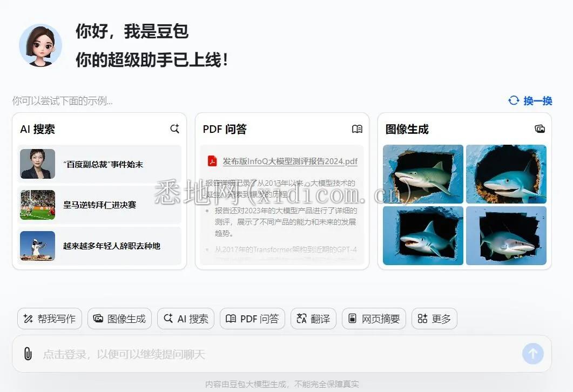This screenshot has height=392, width=573.
Task: Open the 网页摘要 webpage summary tool
Action: point(374,319)
